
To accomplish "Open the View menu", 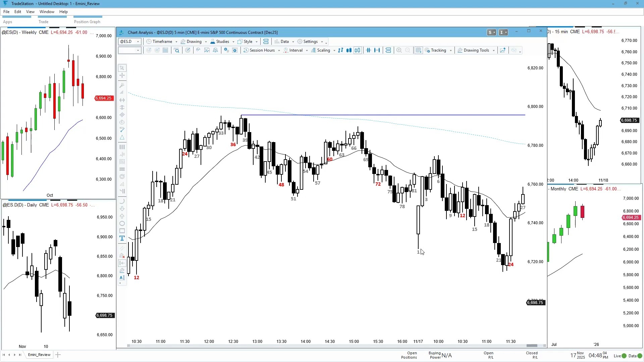I will [30, 12].
